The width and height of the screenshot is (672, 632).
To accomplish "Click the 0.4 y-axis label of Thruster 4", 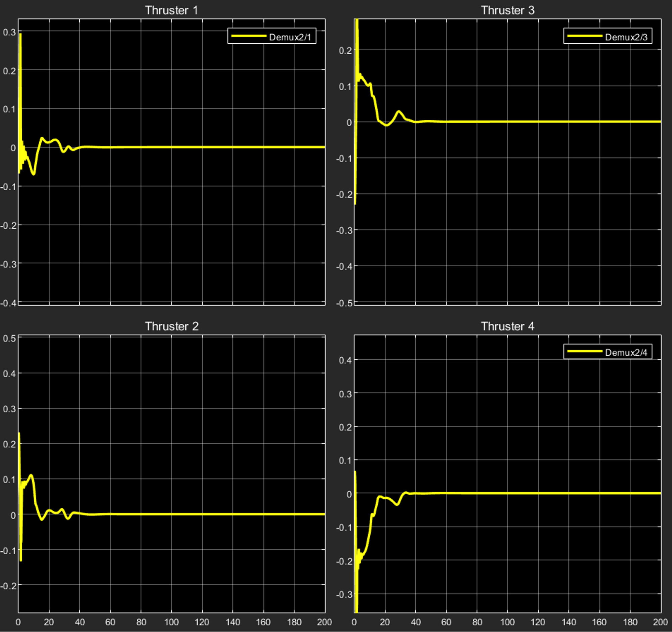I will tap(345, 360).
